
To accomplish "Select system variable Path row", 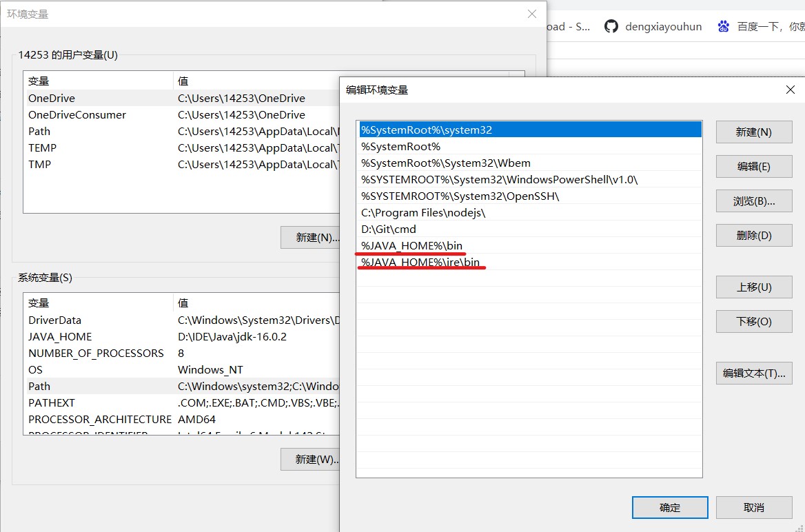I will pos(182,386).
